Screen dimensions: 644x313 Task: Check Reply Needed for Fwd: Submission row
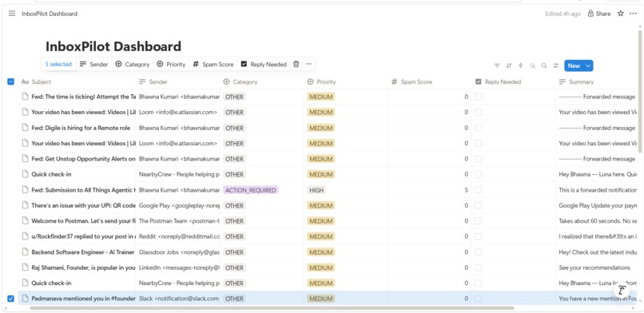[x=479, y=190]
